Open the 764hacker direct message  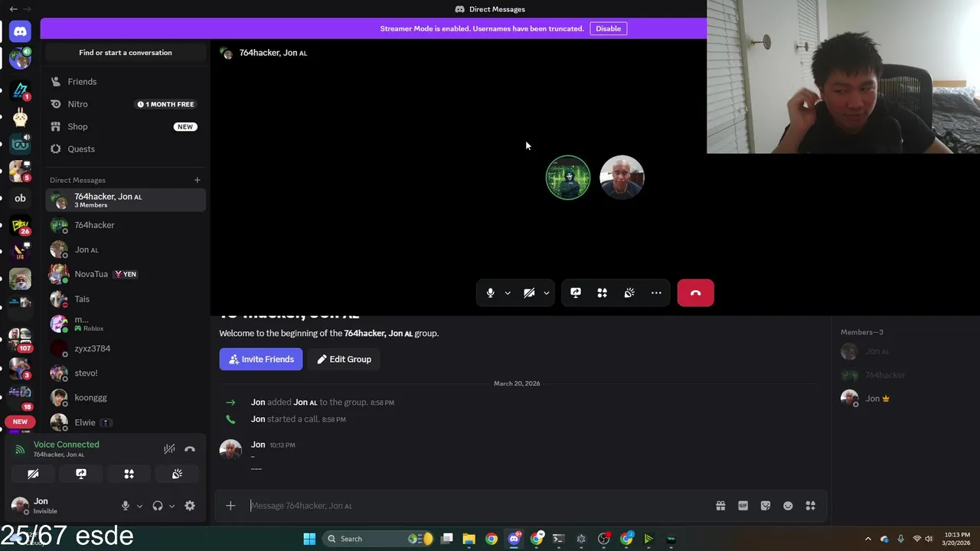tap(126, 225)
